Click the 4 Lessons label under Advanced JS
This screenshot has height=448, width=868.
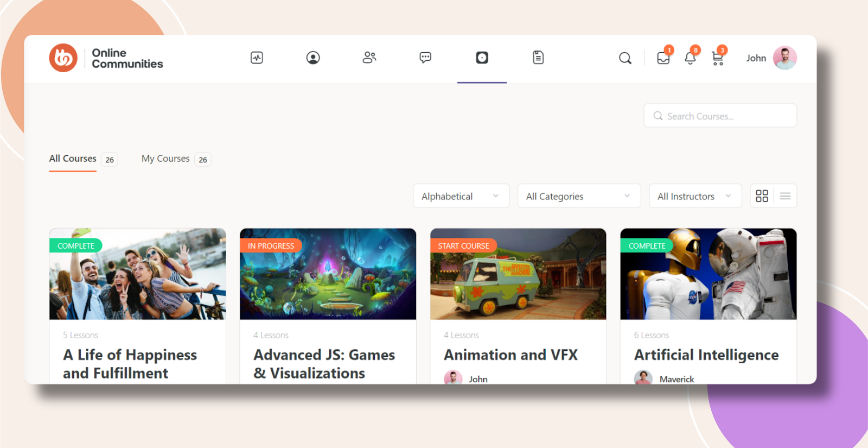271,335
